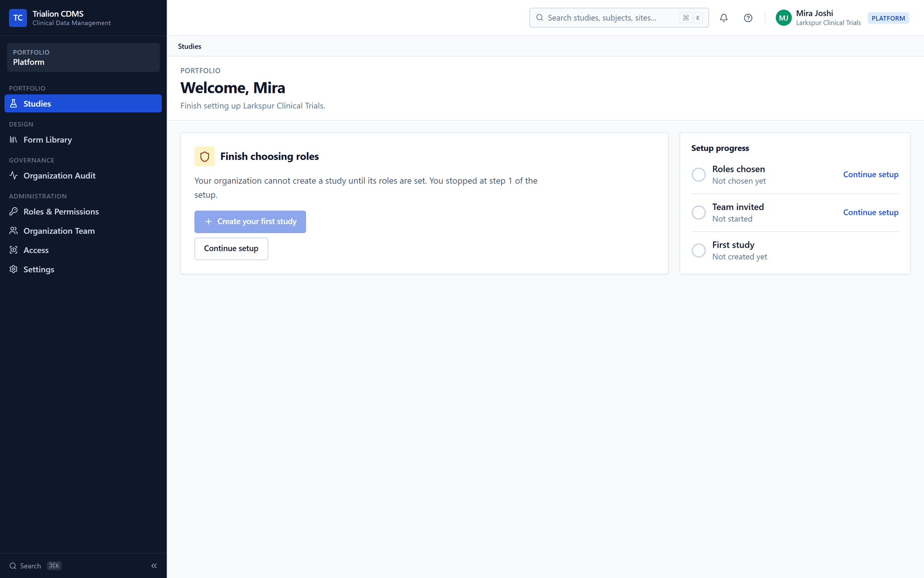Click the Settings gear icon

(x=13, y=269)
